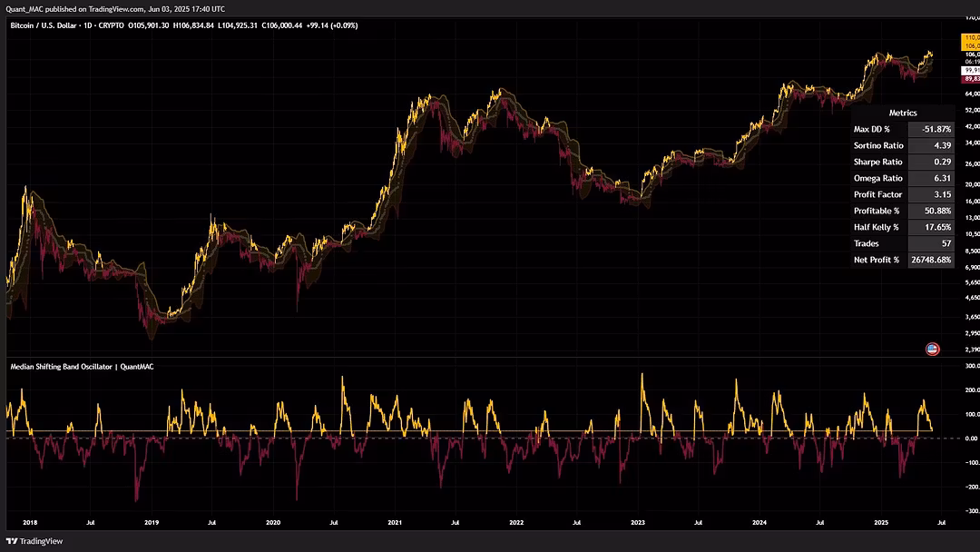Select the Metrics table header
The image size is (980, 552).
pos(903,113)
